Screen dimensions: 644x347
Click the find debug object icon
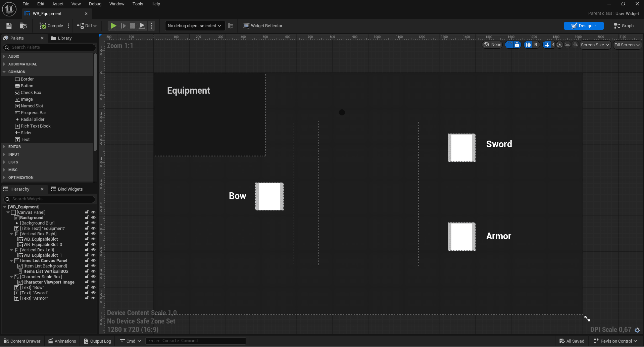click(x=231, y=26)
